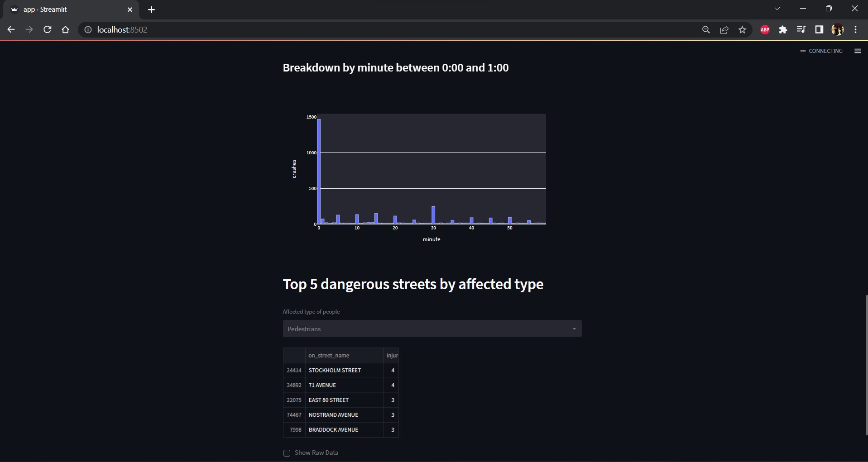Click the Breakdown by minute heading
The height and width of the screenshot is (462, 868).
(396, 68)
